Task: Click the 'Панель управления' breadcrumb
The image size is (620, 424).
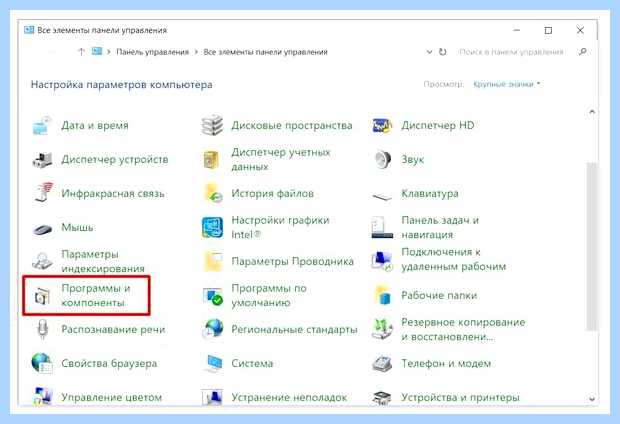Action: [x=152, y=52]
